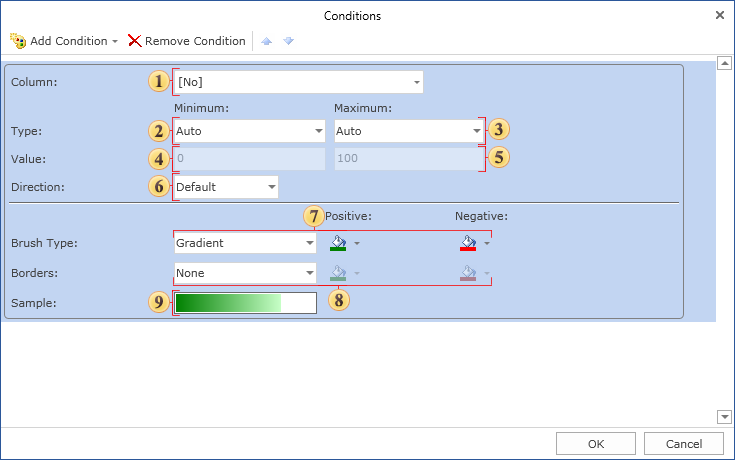Click the Negative border color bucket icon
Image resolution: width=735 pixels, height=460 pixels.
coord(468,272)
